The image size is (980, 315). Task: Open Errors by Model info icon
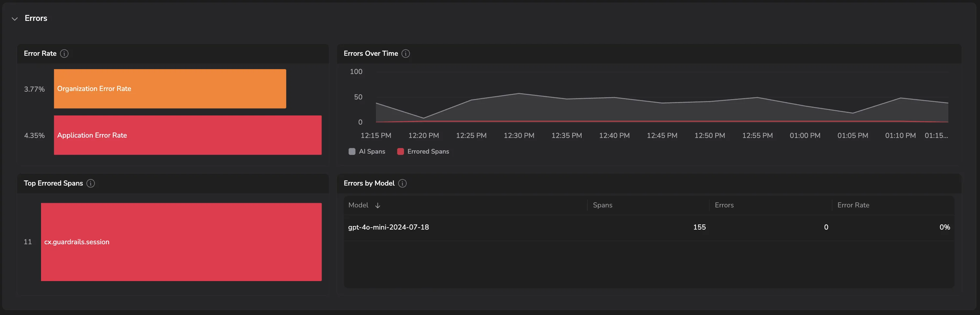pos(402,183)
